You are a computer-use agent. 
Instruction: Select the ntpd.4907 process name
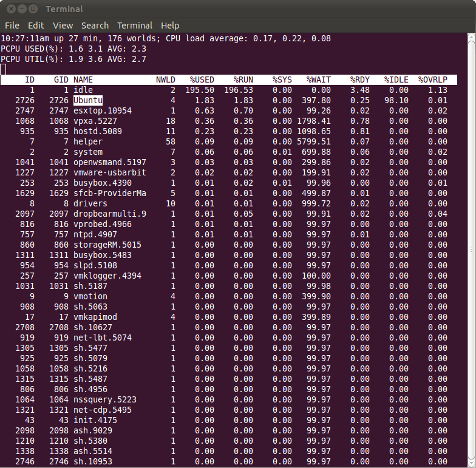95,234
